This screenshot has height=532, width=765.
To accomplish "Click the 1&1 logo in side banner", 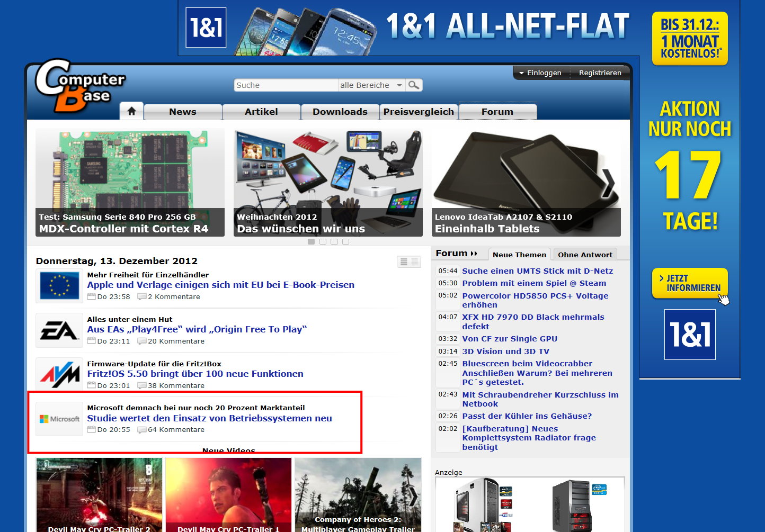I will [690, 335].
